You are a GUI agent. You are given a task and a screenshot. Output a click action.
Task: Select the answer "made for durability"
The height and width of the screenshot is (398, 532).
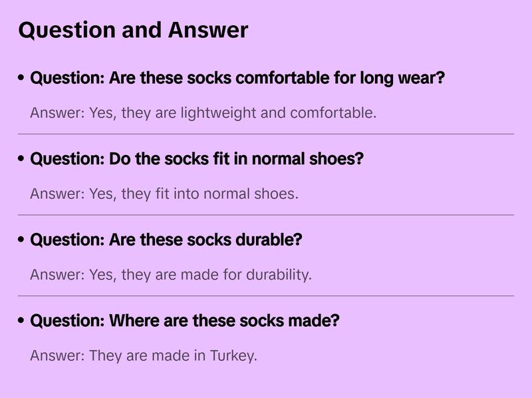coord(170,274)
